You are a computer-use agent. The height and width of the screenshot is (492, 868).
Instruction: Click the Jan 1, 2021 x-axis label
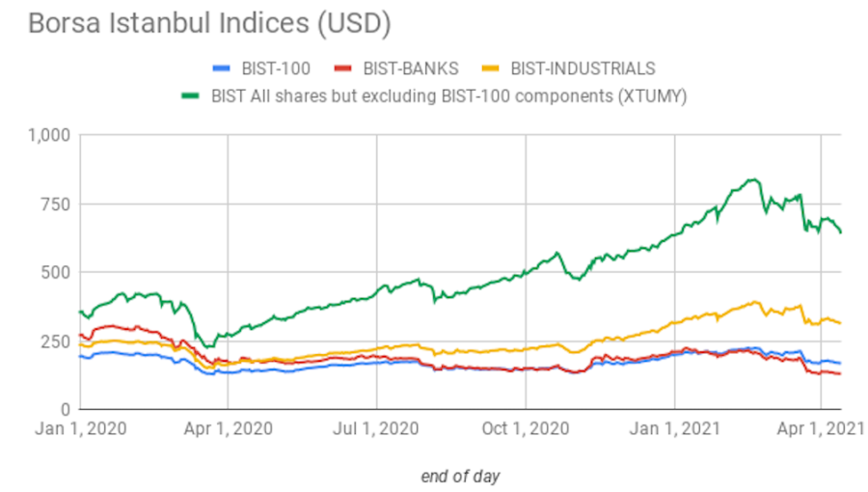point(675,427)
